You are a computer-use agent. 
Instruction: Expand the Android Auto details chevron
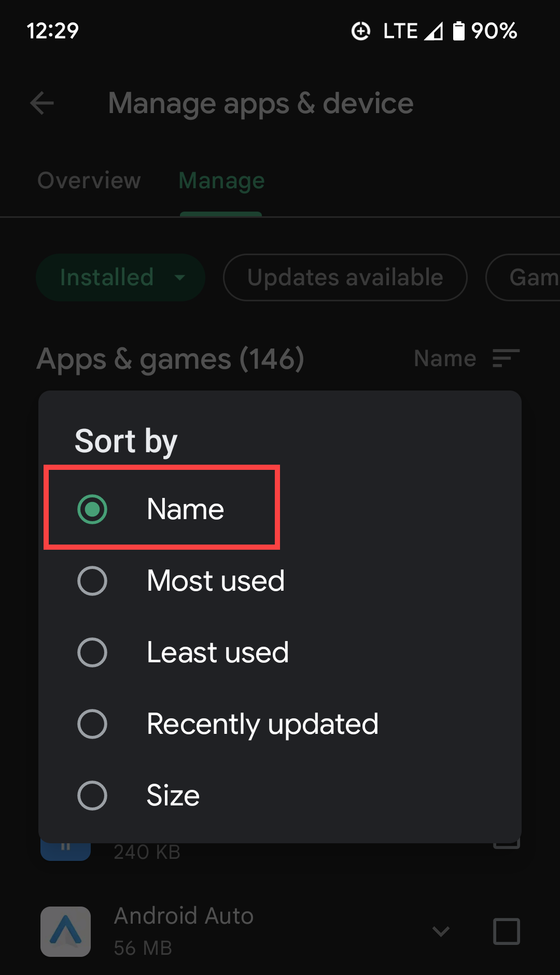pos(441,931)
